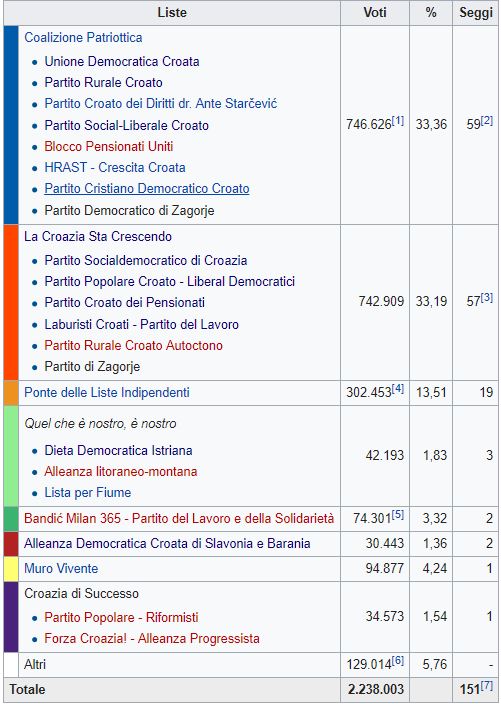Click the percentage 5,76 in Altri row

click(x=435, y=664)
